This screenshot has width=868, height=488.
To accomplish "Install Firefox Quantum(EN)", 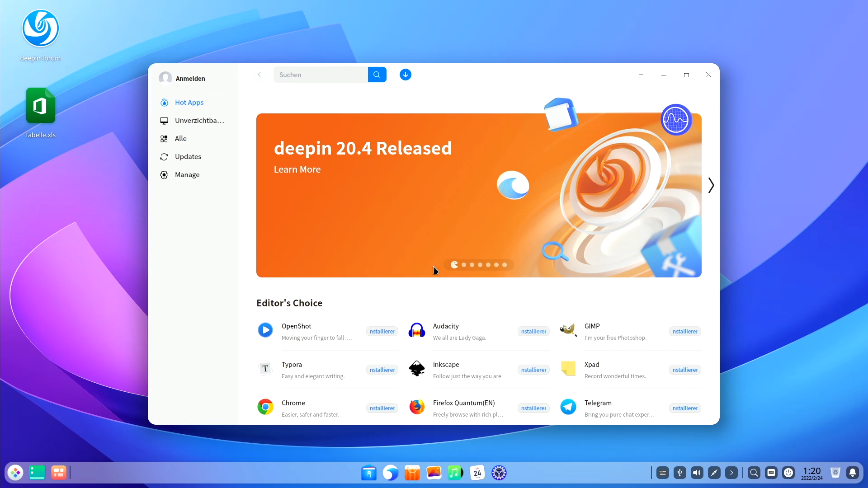I will 533,408.
